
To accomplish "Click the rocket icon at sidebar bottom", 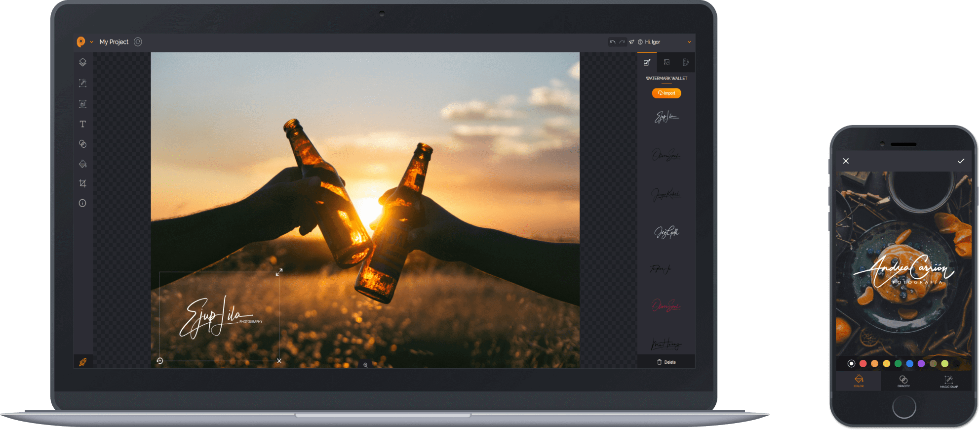I will [x=83, y=362].
